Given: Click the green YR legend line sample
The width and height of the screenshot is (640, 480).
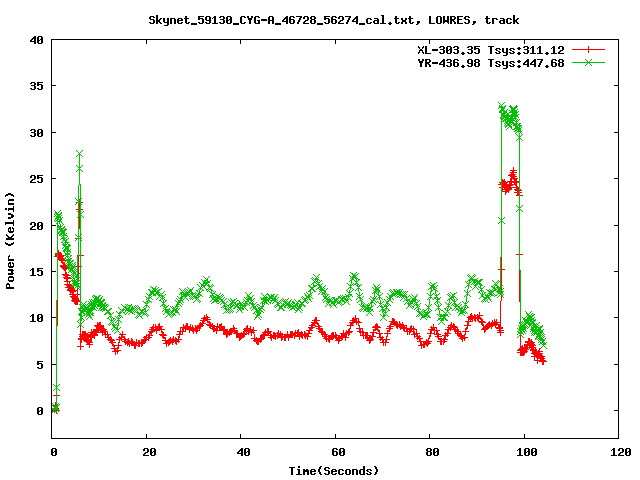Looking at the screenshot, I should point(588,62).
